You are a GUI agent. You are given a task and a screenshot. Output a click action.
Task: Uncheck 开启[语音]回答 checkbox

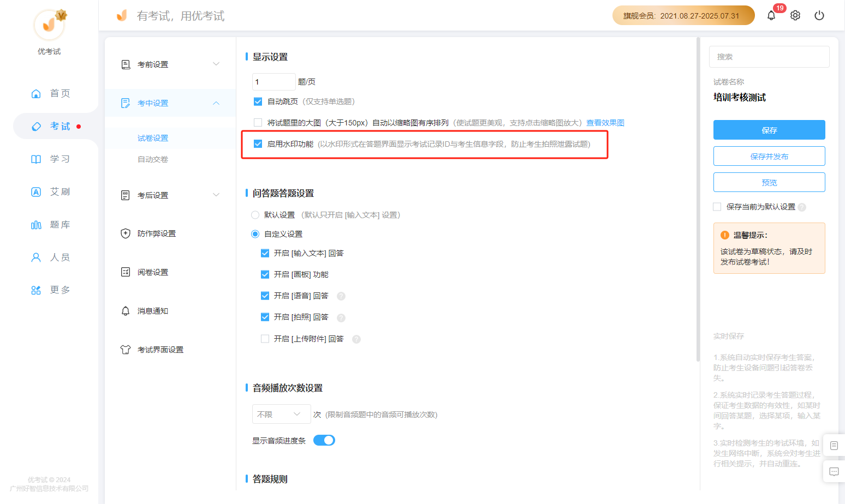[x=265, y=296]
